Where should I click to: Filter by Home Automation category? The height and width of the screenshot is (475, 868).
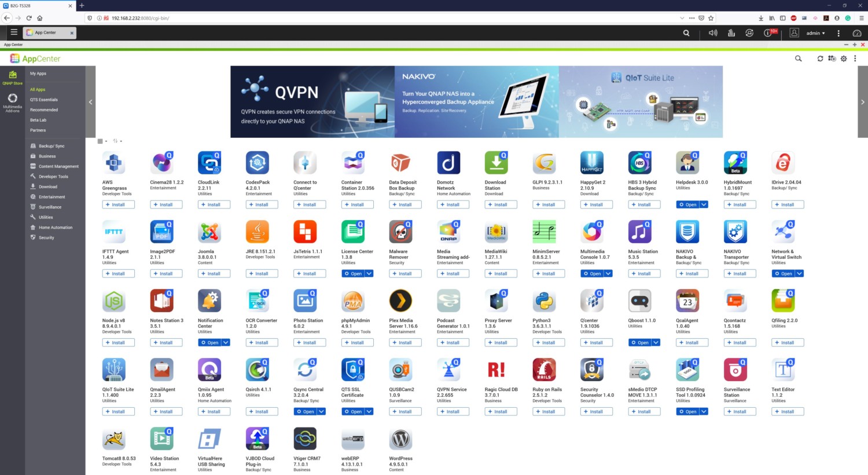point(55,227)
